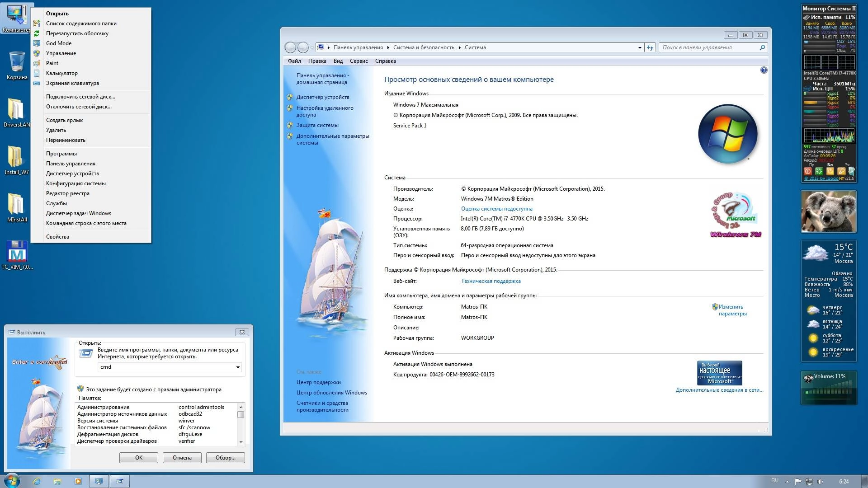Expand the Run dialog command dropdown
Screen dimensions: 868x488
[x=238, y=367]
